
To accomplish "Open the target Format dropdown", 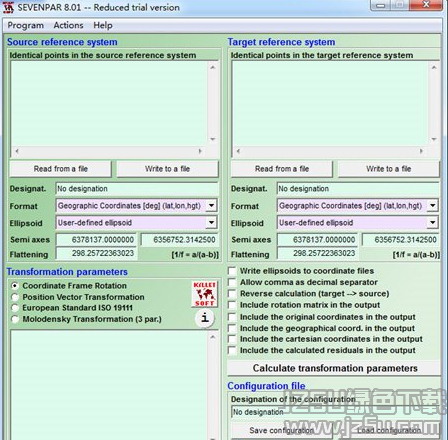I will [x=432, y=206].
